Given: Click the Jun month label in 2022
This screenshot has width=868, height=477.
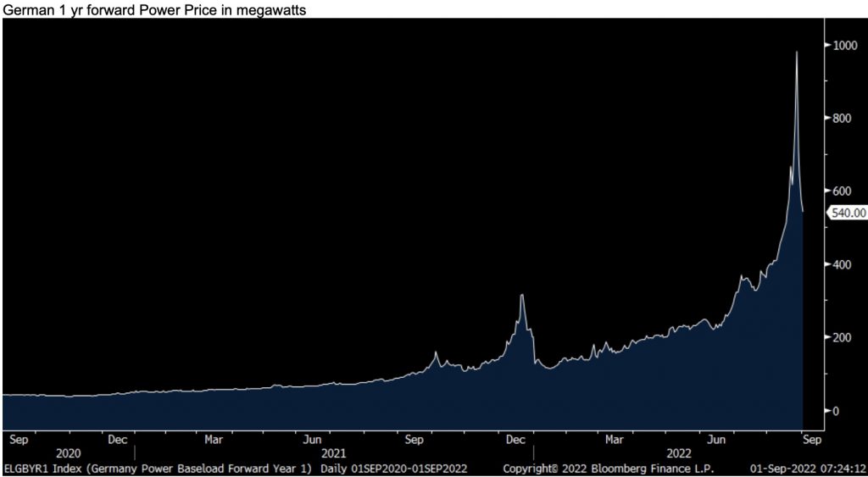Looking at the screenshot, I should [x=717, y=440].
